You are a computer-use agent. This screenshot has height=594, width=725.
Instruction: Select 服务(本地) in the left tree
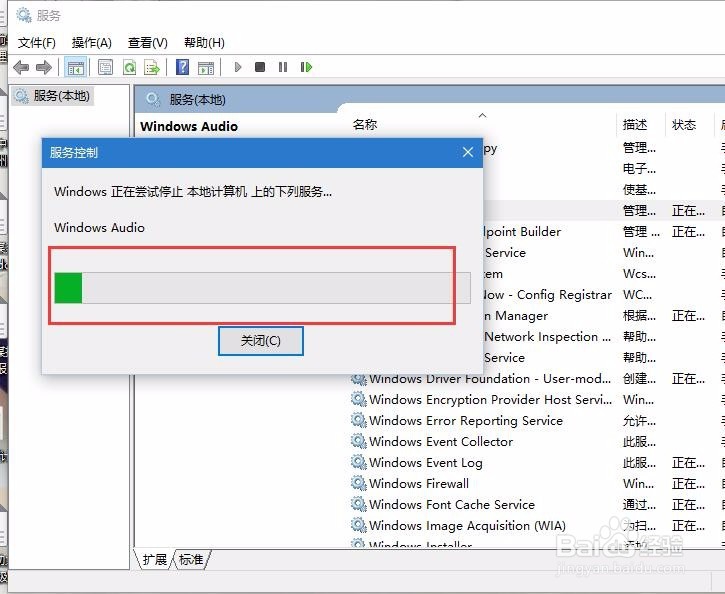point(53,96)
